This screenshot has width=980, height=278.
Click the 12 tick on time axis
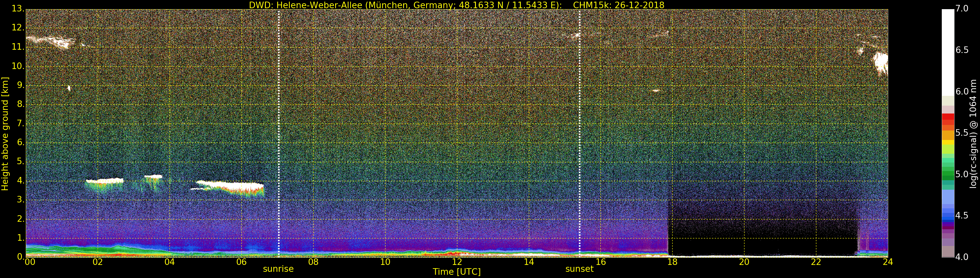point(457,262)
